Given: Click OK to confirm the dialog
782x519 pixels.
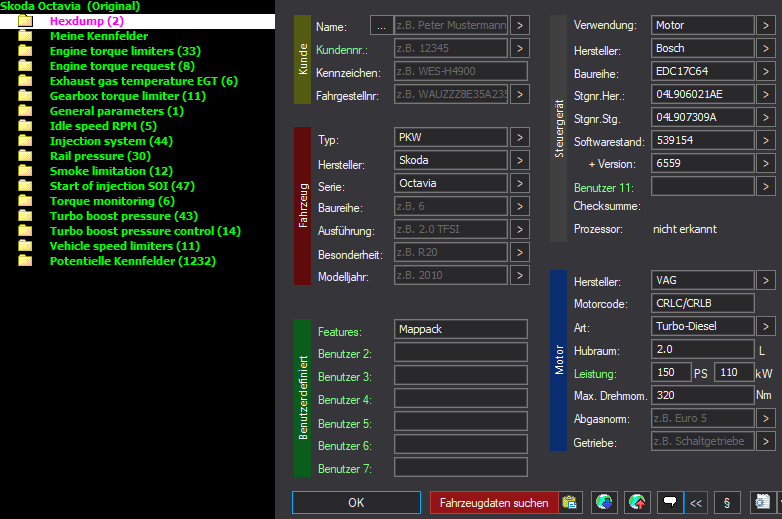Looking at the screenshot, I should (356, 503).
